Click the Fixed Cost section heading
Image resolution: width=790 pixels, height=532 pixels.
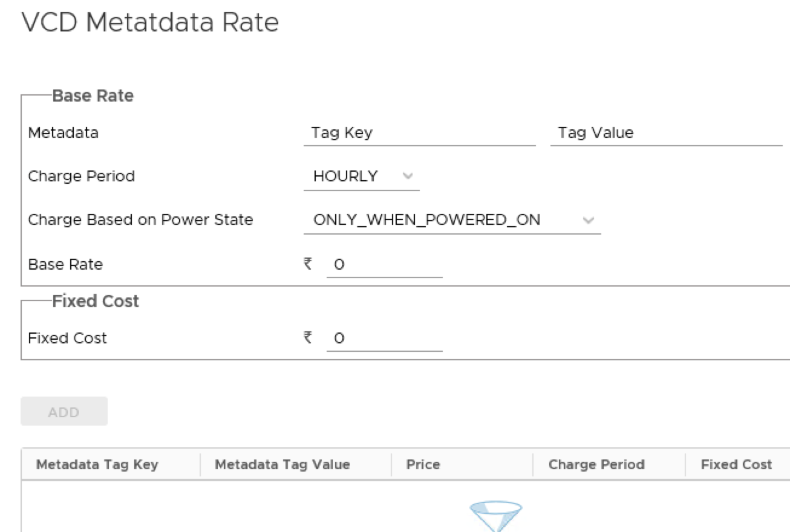pyautogui.click(x=96, y=301)
